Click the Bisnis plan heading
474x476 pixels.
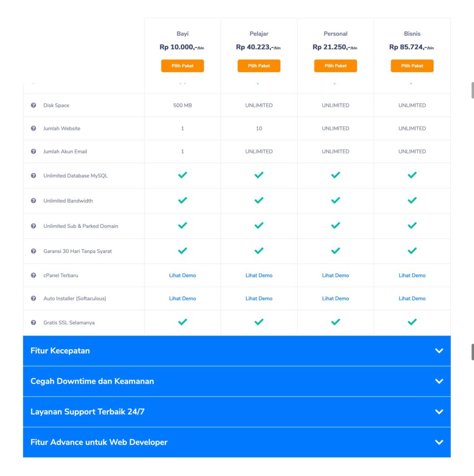412,33
